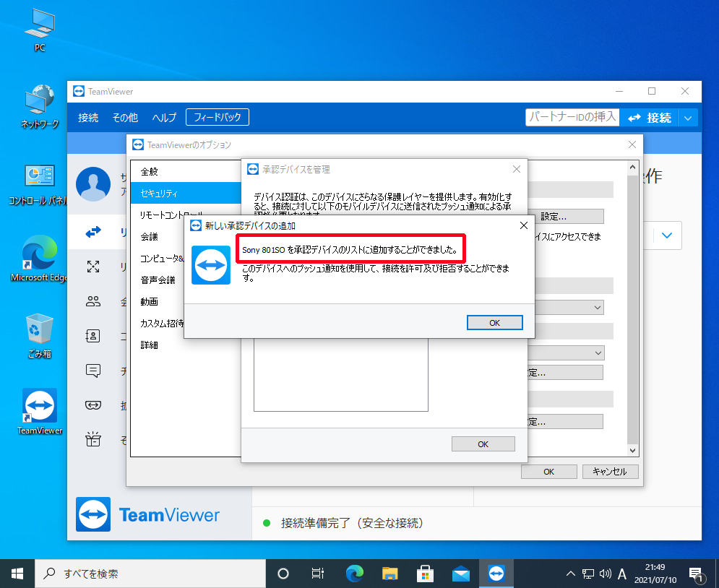Screen dimensions: 719x588
Task: Click the user profile avatar icon
Action: [93, 183]
